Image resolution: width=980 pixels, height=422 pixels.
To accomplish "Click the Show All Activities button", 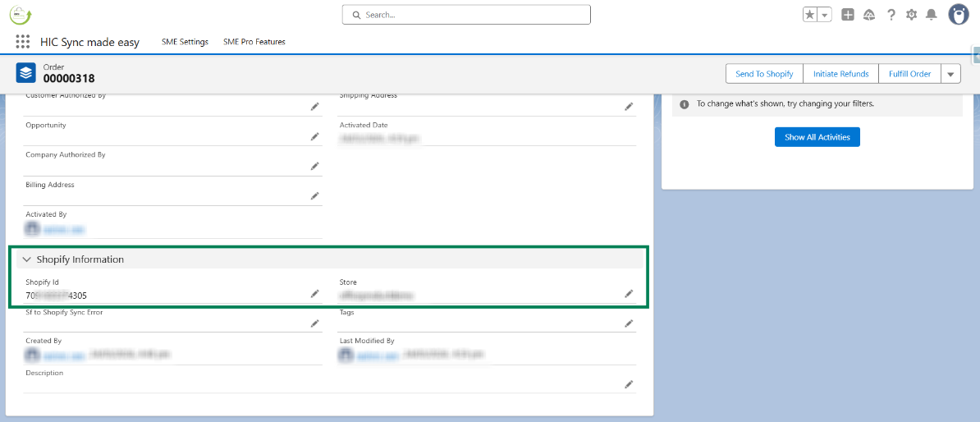I will tap(817, 137).
